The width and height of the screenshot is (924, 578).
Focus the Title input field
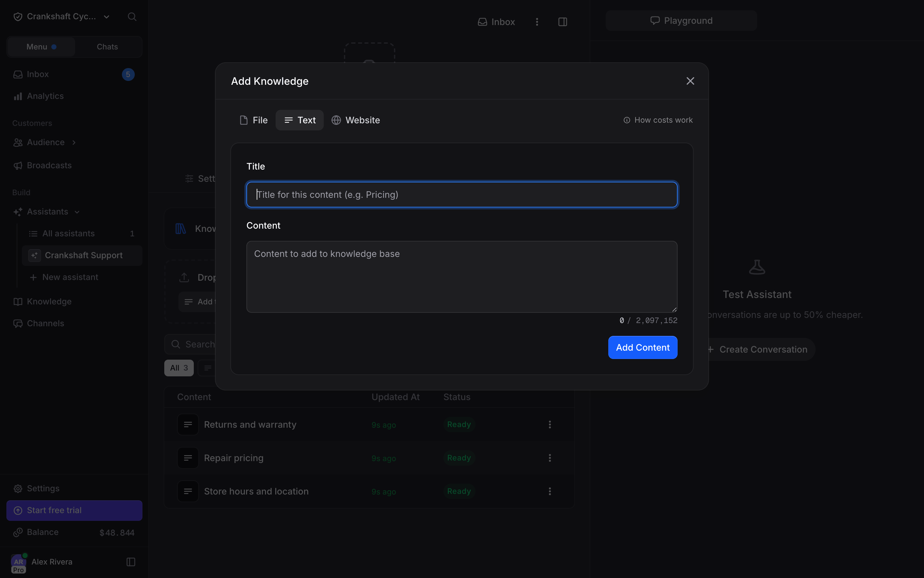[x=462, y=195]
